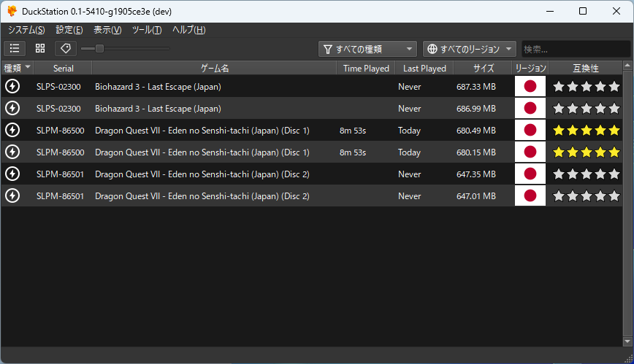Click grey star rating in 686.99 MB row

point(586,108)
